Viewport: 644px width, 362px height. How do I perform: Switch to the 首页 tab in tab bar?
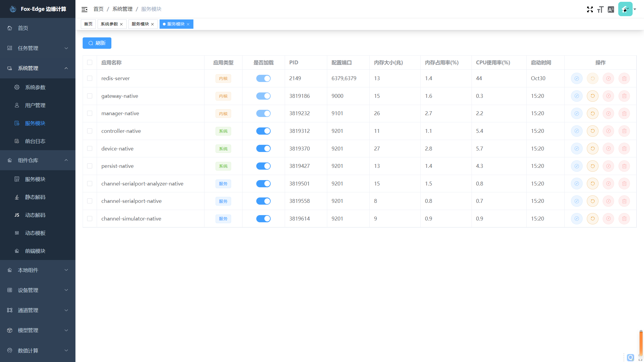pos(88,24)
